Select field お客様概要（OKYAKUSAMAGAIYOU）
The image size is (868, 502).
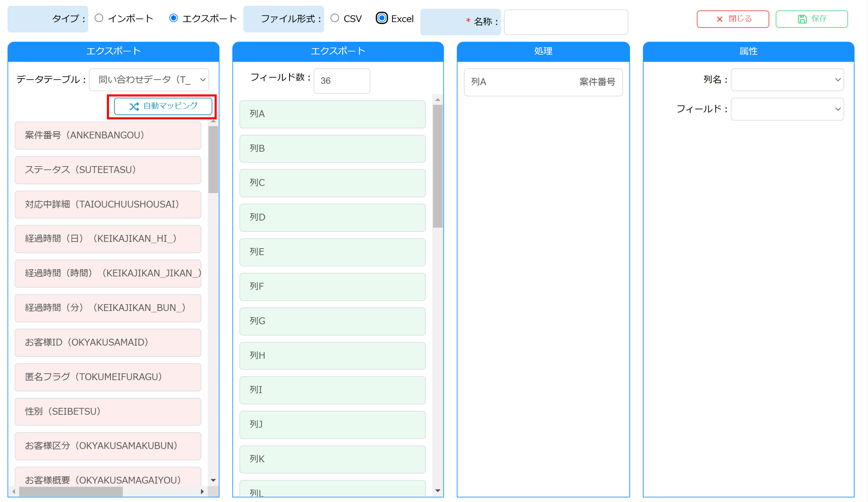[108, 477]
